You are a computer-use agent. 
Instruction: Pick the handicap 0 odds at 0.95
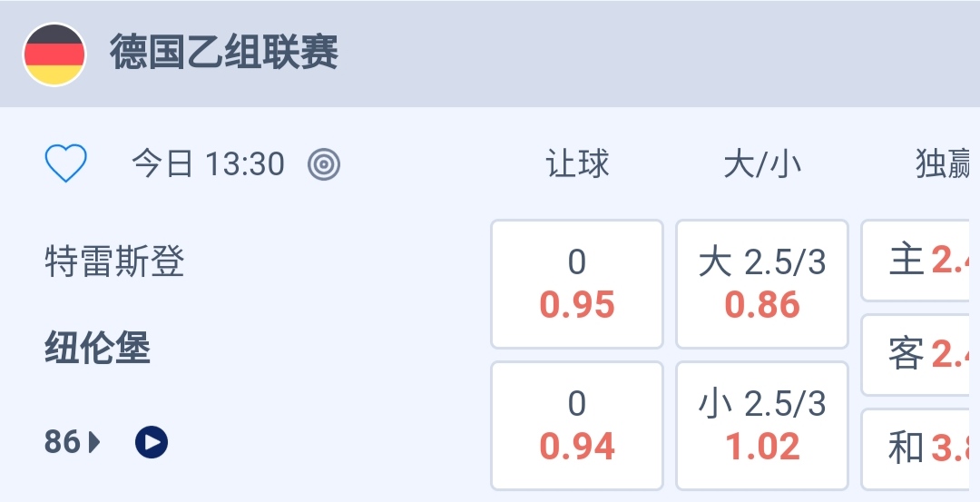(577, 284)
